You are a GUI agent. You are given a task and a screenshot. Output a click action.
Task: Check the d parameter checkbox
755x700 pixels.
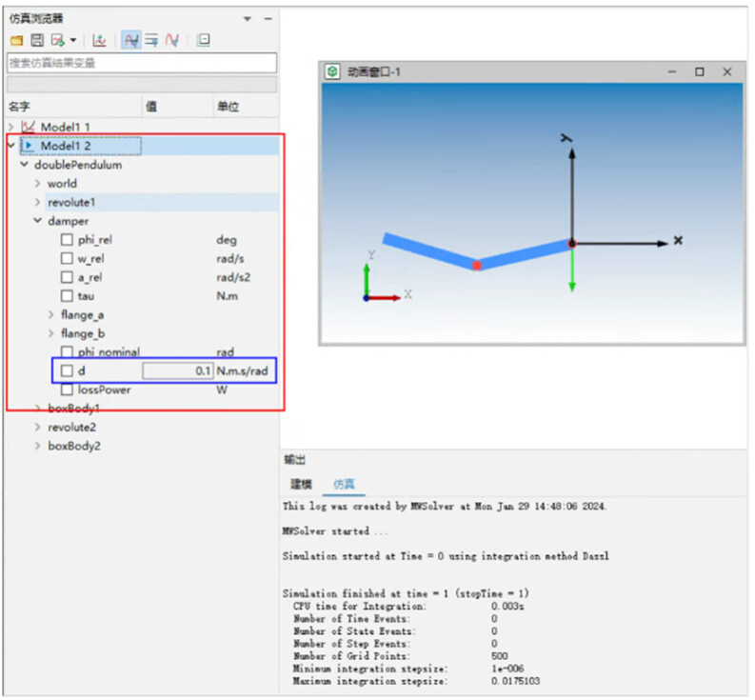(x=67, y=371)
